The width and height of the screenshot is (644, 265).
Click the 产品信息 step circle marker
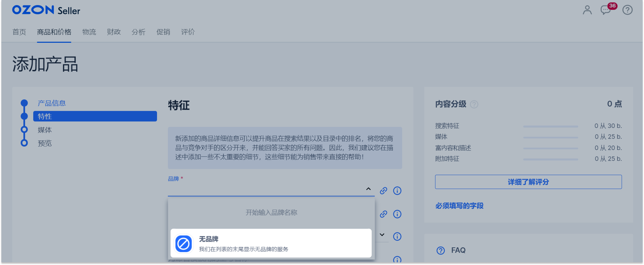coord(24,103)
